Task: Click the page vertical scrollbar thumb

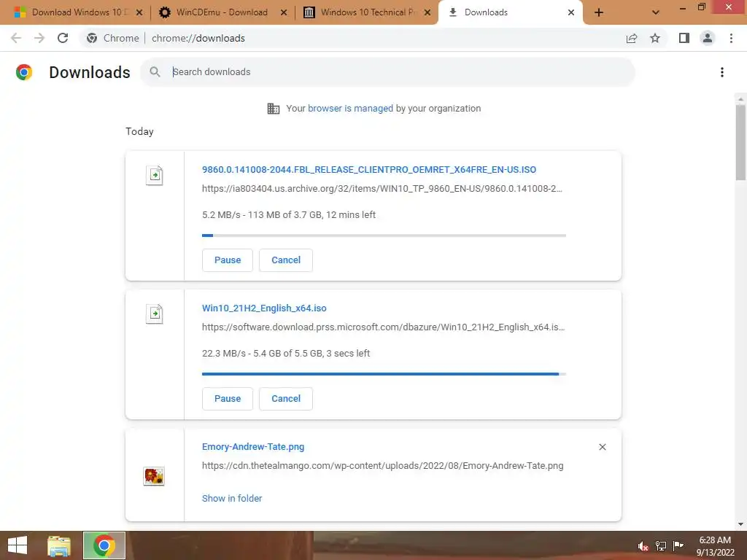Action: [x=740, y=142]
